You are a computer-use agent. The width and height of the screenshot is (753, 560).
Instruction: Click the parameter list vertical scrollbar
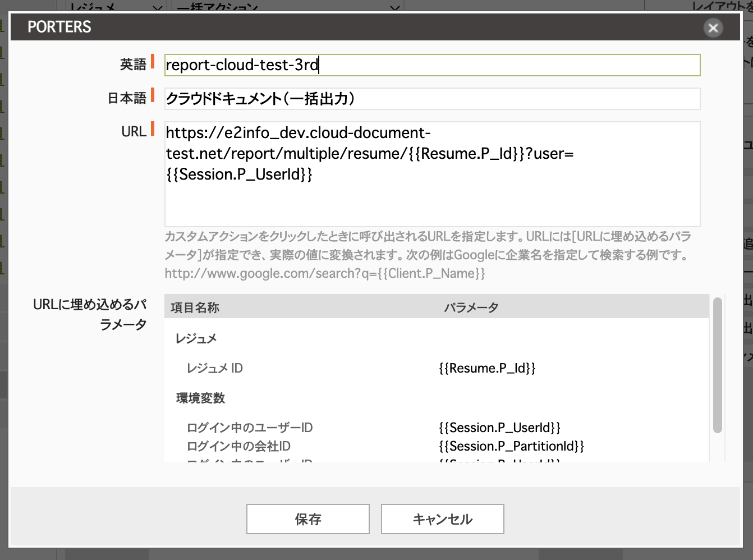point(717,365)
